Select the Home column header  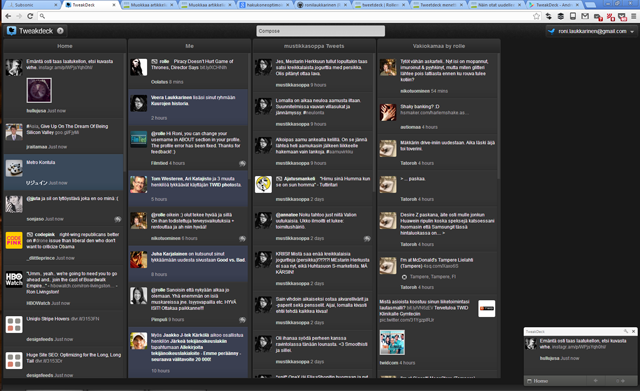(64, 46)
